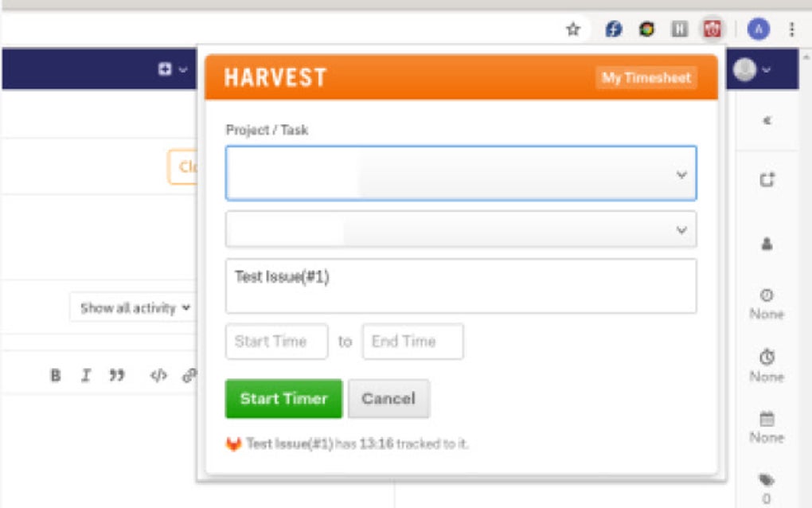Image resolution: width=812 pixels, height=508 pixels.
Task: Click the My Timesheet link in Harvest header
Action: click(646, 78)
